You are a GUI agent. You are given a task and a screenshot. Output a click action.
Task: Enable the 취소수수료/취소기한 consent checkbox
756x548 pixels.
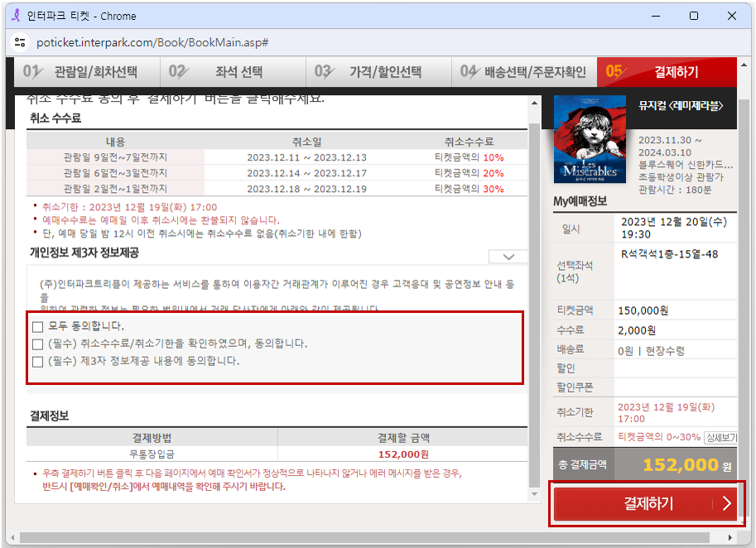click(39, 344)
